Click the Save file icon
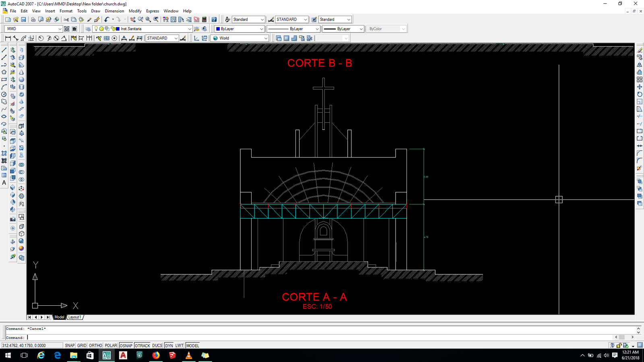This screenshot has height=362, width=644. (x=23, y=19)
